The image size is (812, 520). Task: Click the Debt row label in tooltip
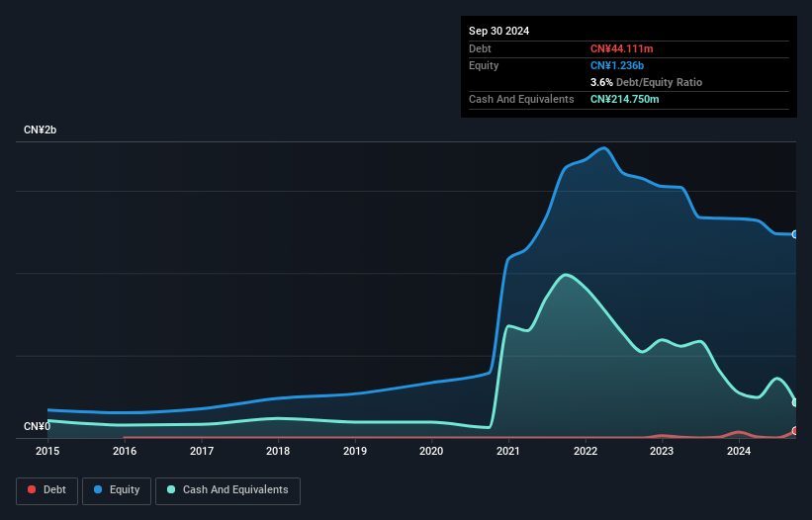480,48
